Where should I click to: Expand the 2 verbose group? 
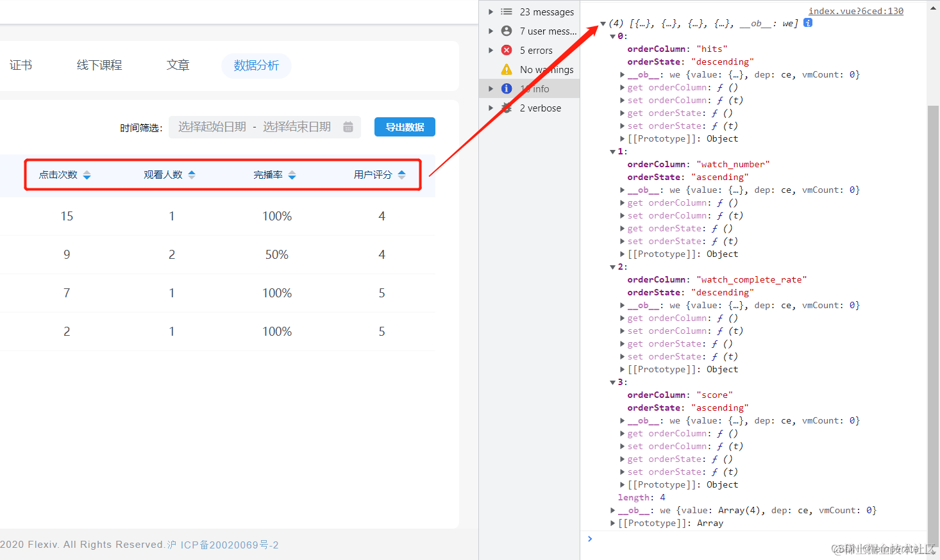click(x=491, y=108)
